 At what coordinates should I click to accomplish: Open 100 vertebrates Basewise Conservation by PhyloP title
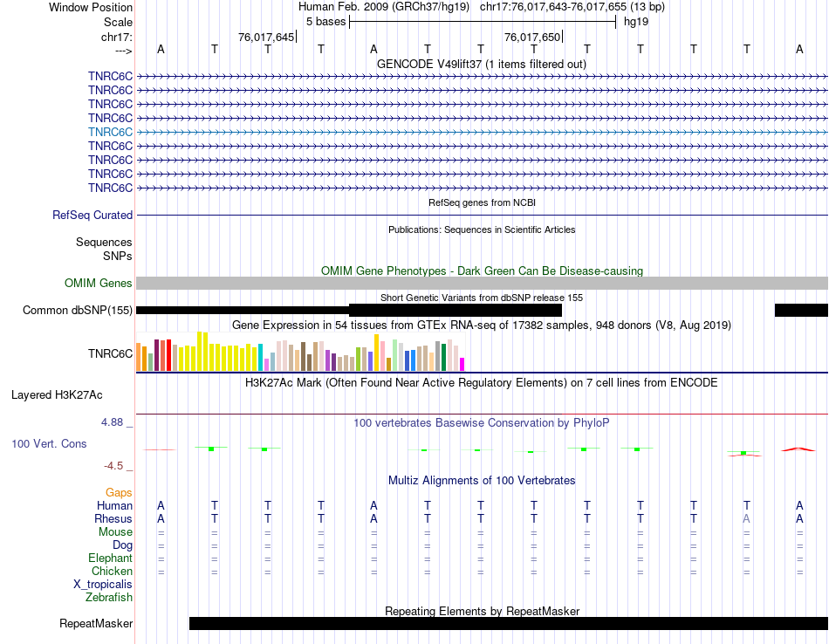point(482,423)
